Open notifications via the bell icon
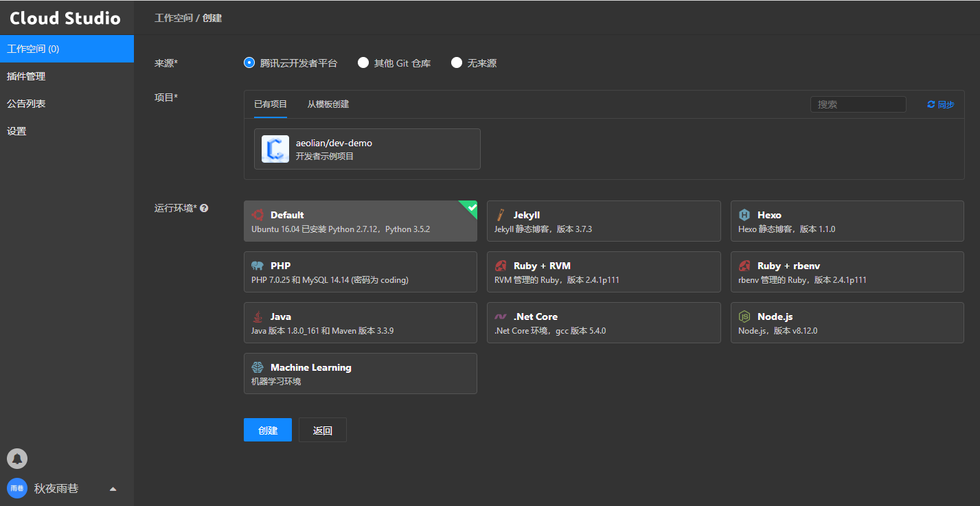980x506 pixels. coord(17,458)
